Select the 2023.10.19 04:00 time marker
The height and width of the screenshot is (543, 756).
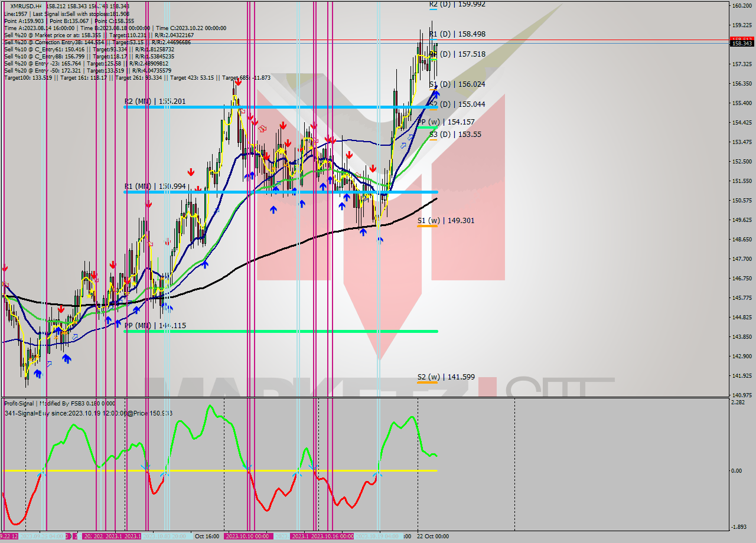coord(378,537)
